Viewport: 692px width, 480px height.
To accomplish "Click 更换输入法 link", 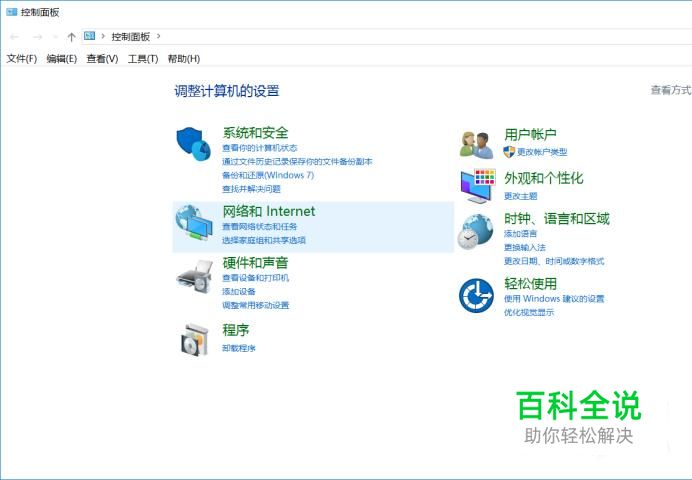I will coord(525,248).
